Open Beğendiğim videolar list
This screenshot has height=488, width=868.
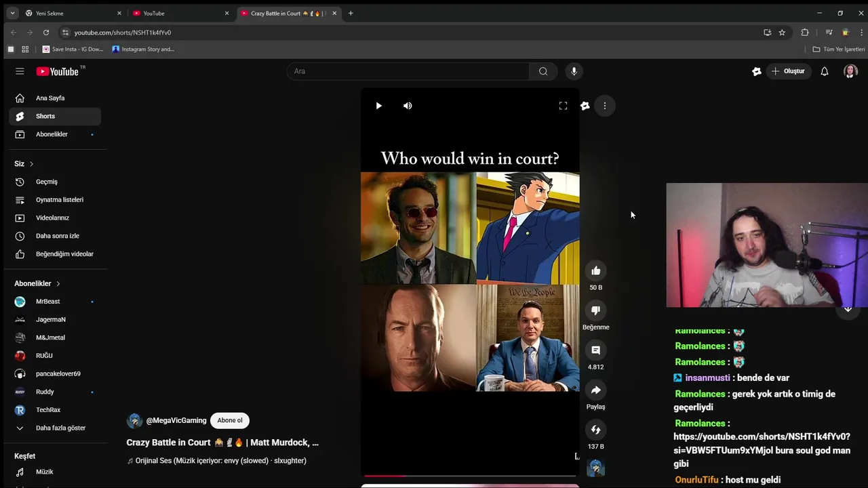coord(55,254)
